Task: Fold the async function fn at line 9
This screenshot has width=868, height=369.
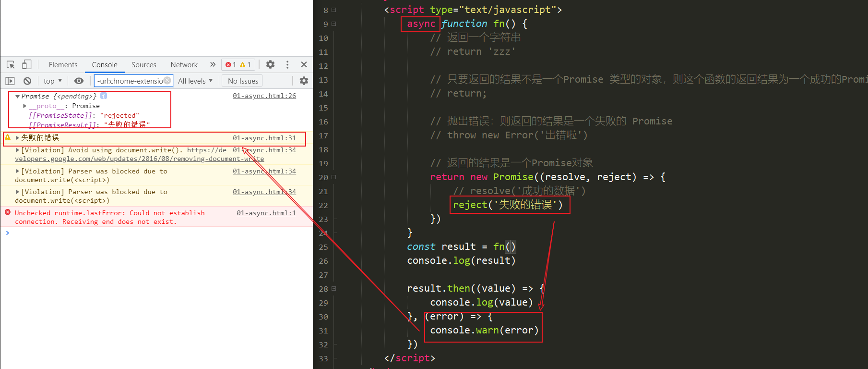Action: [334, 24]
